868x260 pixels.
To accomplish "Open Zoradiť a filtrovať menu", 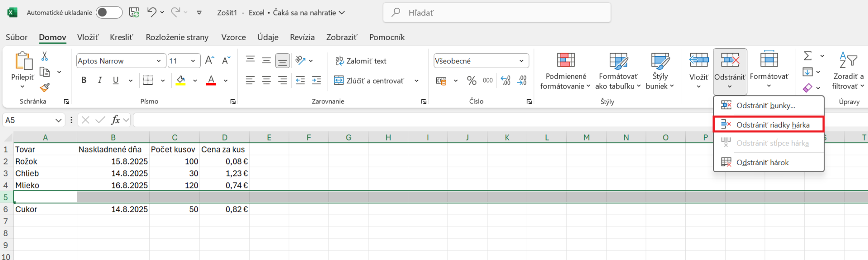I will pyautogui.click(x=848, y=71).
